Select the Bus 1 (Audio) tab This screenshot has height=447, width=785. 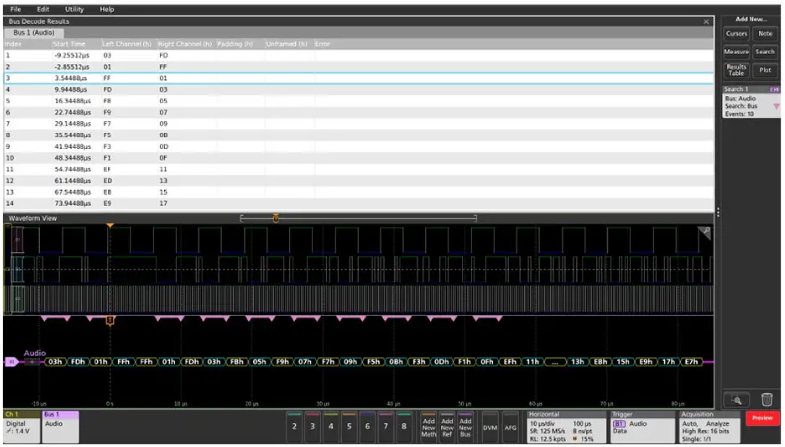(34, 33)
